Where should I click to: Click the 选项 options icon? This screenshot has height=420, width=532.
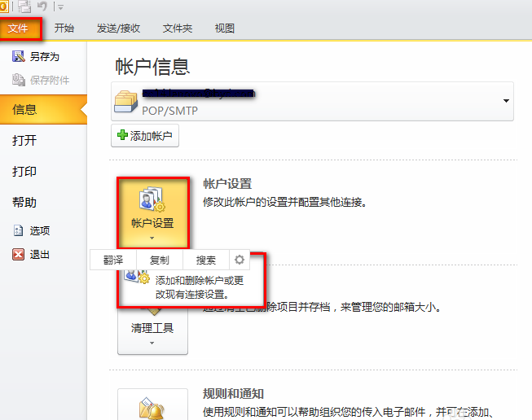(18, 231)
